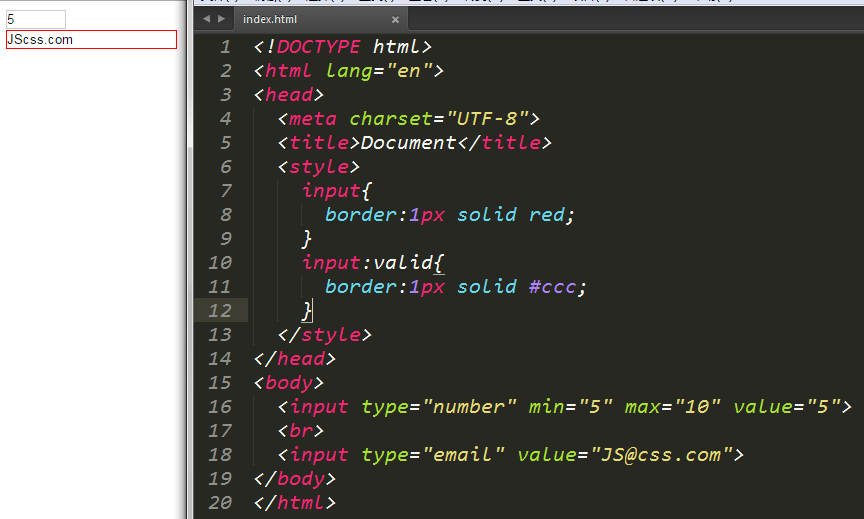Click lang="en" attribute on line 2

click(x=379, y=71)
